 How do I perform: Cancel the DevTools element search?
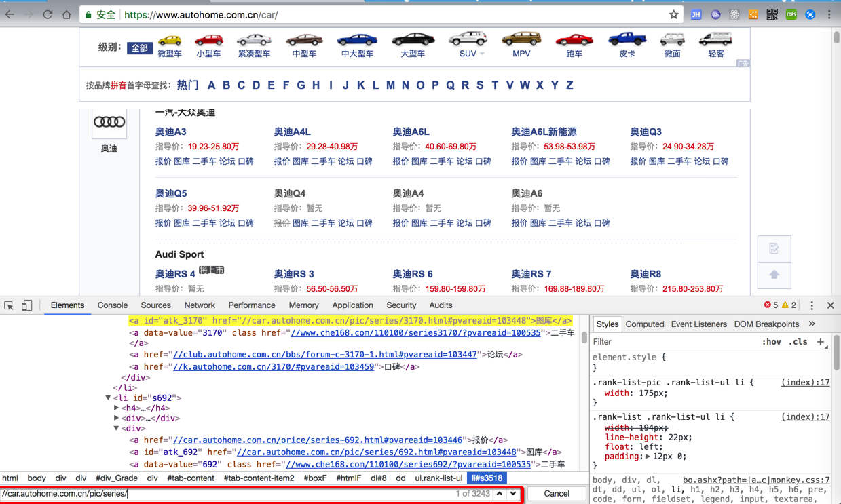pyautogui.click(x=557, y=493)
